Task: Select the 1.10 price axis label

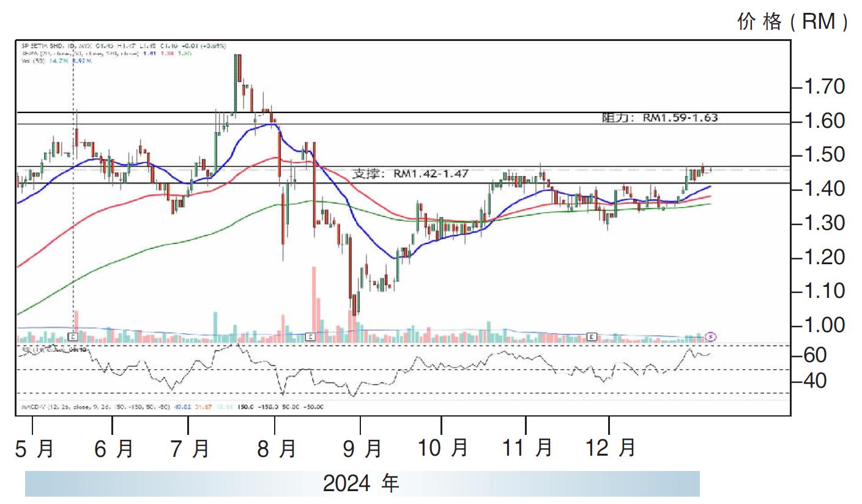Action: tap(824, 291)
